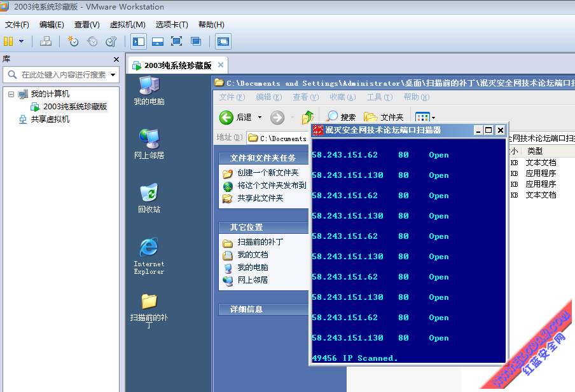Go back with Explorer's 后退 button
Screen dimensions: 575x392
[236, 118]
